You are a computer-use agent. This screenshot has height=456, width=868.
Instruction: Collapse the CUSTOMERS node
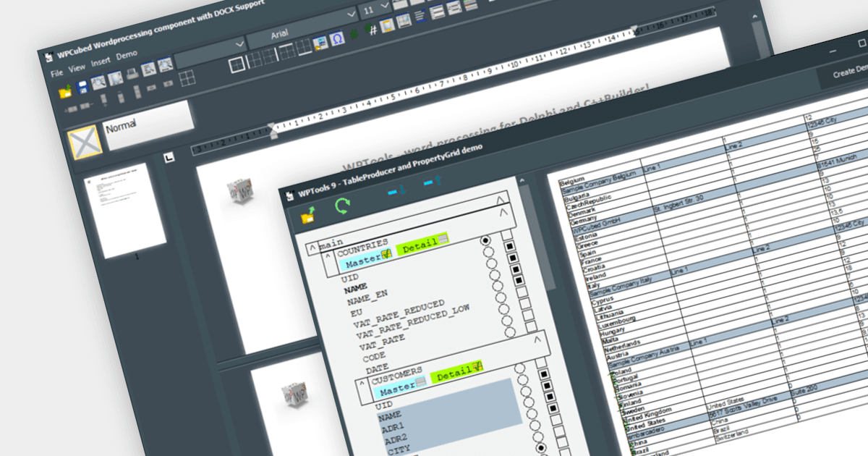click(x=362, y=383)
